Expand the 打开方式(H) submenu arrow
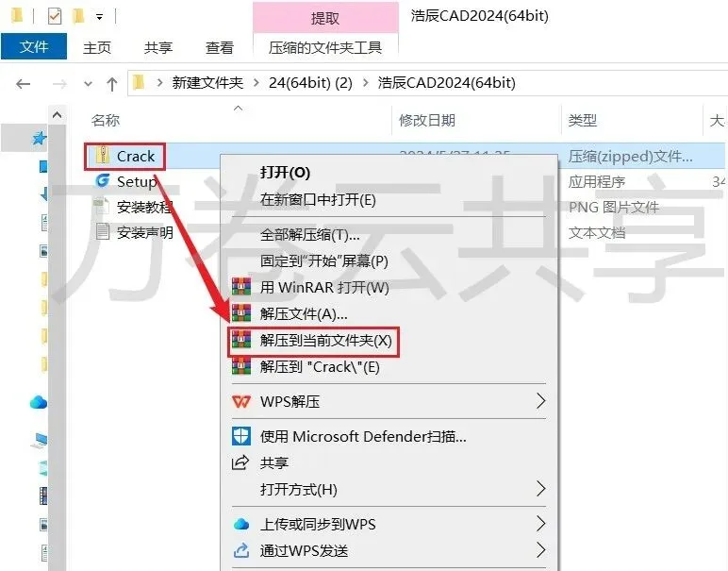Viewport: 728px width, 571px height. [x=541, y=488]
